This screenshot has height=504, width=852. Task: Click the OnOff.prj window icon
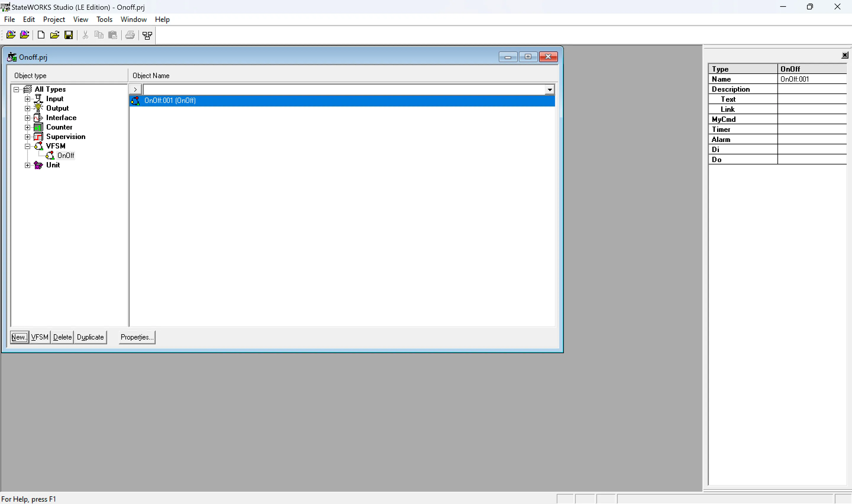pyautogui.click(x=12, y=57)
